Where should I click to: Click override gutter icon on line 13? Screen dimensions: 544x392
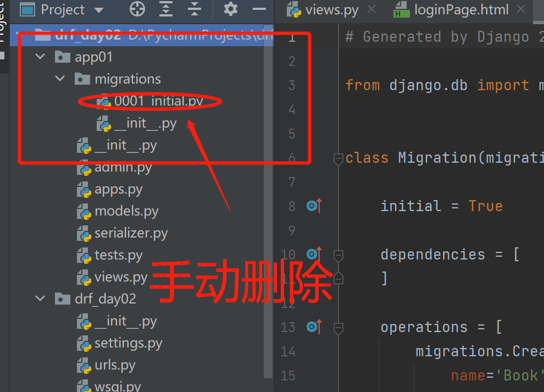[314, 327]
